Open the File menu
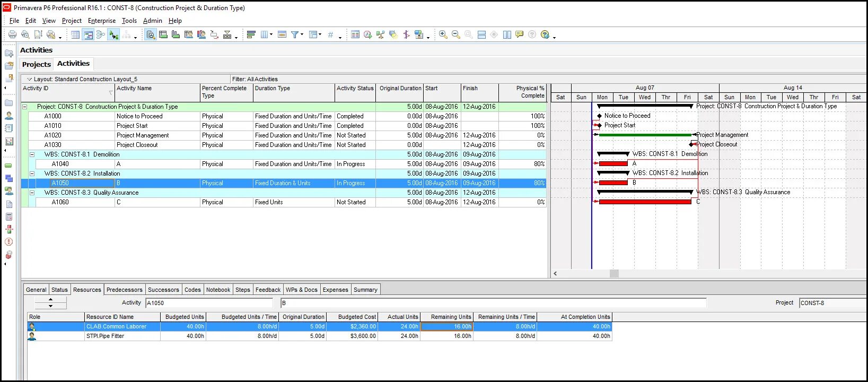 coord(14,21)
